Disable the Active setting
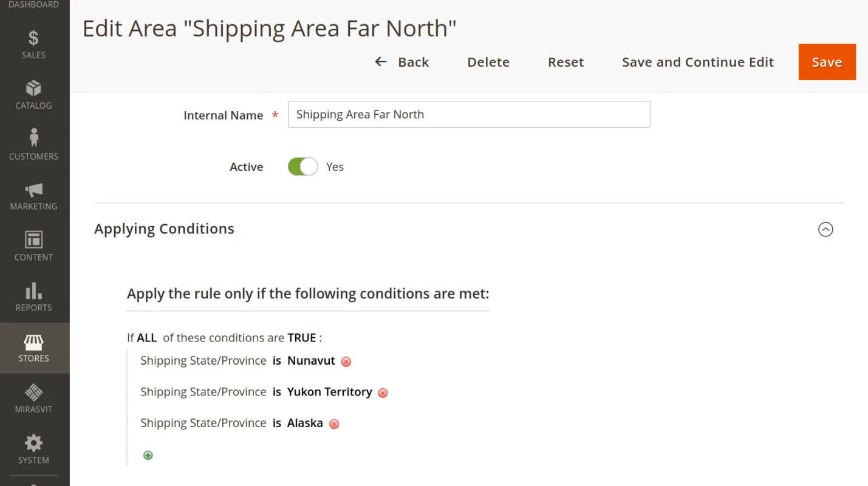868x486 pixels. (302, 166)
